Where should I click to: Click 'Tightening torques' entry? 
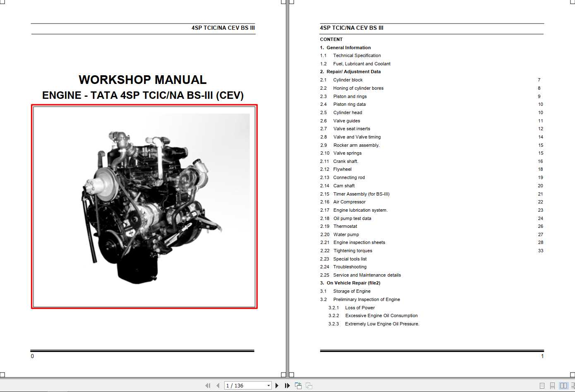[353, 251]
